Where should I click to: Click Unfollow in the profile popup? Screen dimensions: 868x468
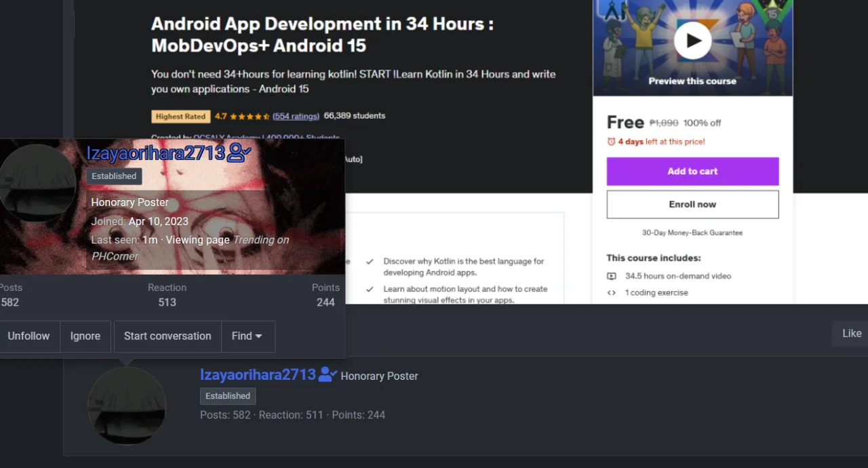coord(28,336)
